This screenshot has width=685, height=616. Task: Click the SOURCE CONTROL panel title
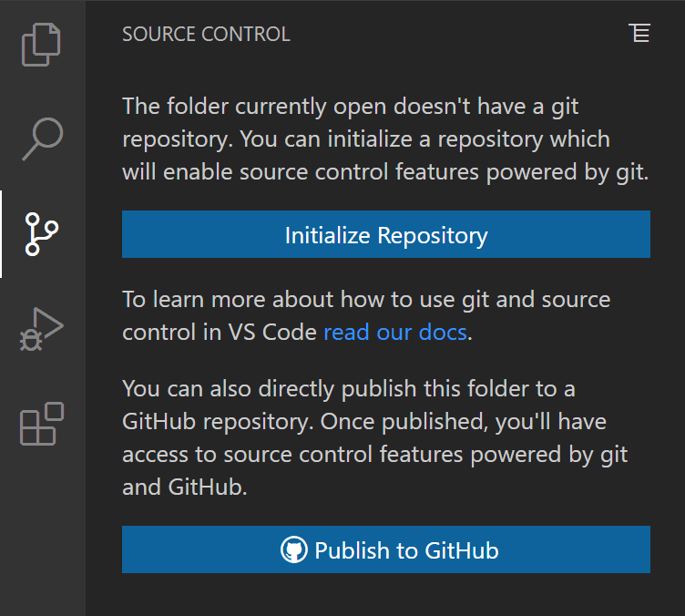(206, 35)
